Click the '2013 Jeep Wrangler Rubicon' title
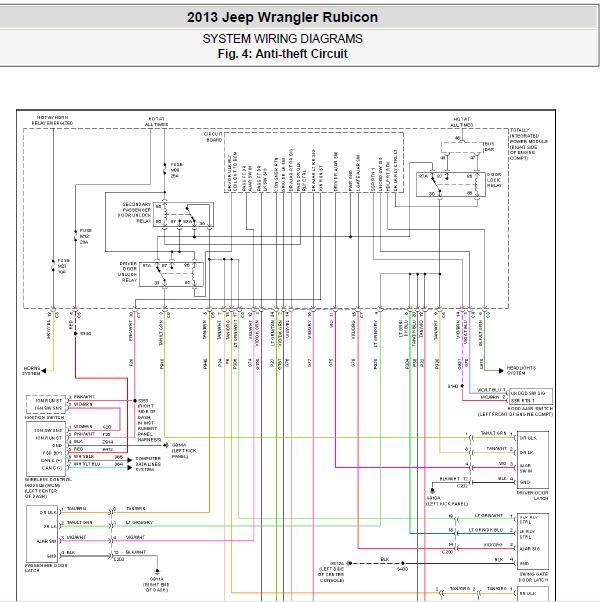 click(x=282, y=17)
